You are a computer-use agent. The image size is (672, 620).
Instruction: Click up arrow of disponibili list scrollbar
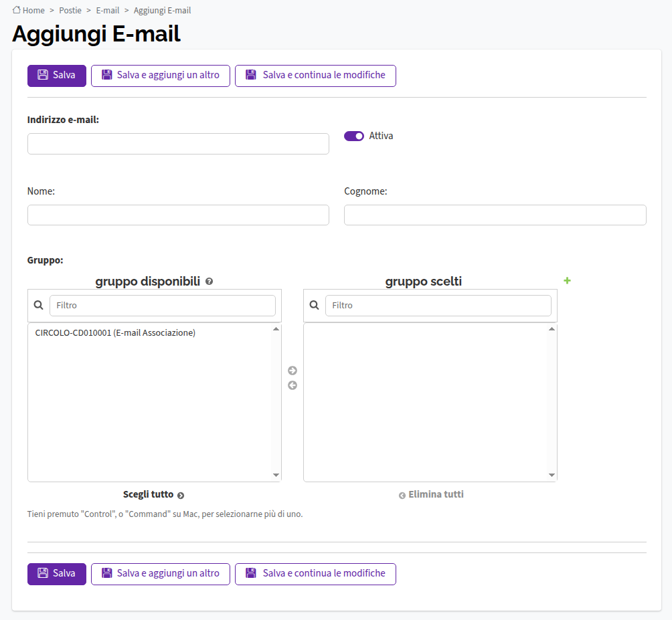click(276, 329)
